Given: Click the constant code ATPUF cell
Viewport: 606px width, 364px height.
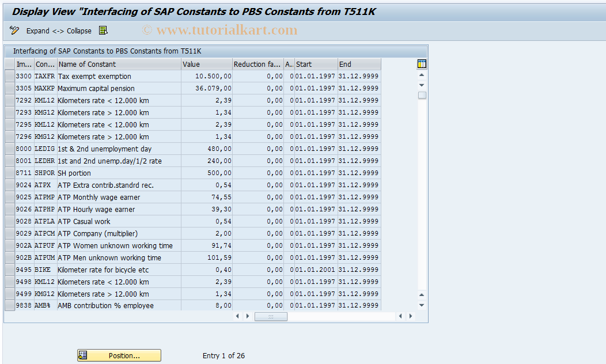Looking at the screenshot, I should 45,245.
